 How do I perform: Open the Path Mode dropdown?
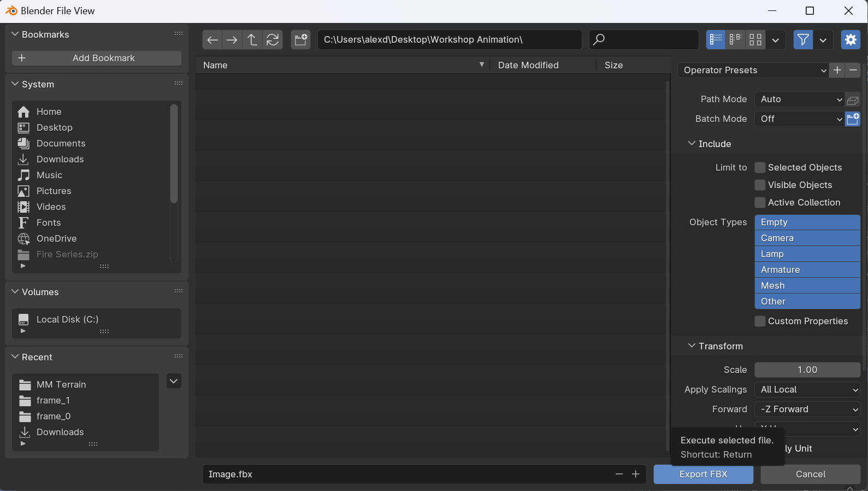click(x=800, y=100)
